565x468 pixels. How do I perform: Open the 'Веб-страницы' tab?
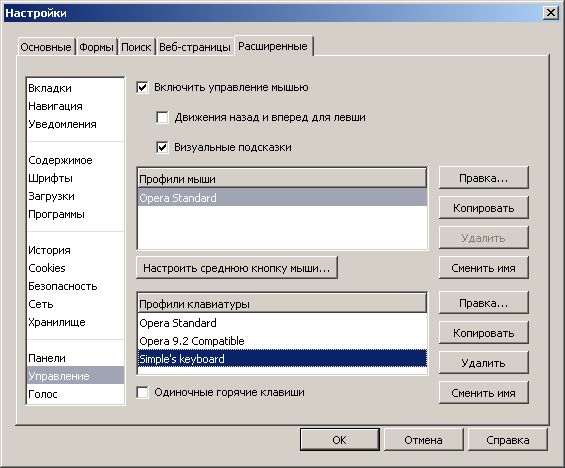tap(195, 47)
